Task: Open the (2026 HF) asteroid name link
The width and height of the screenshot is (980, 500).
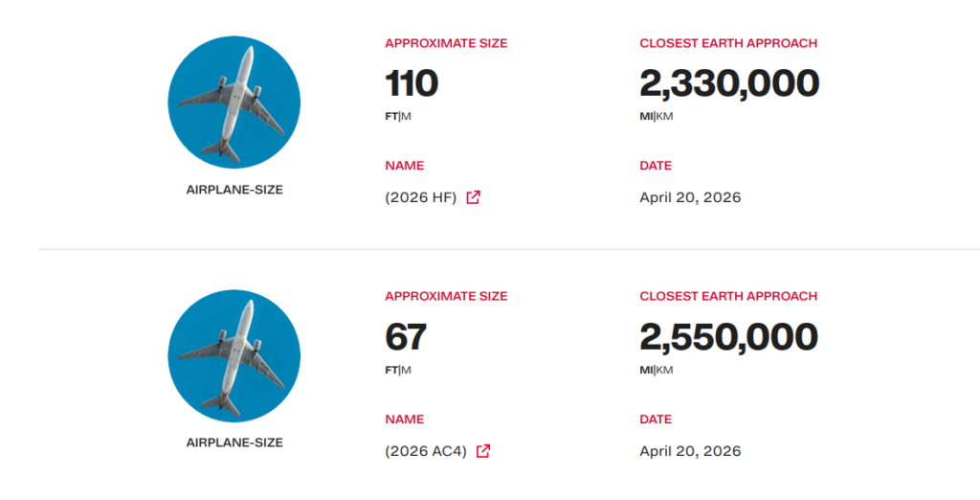Action: tap(421, 197)
